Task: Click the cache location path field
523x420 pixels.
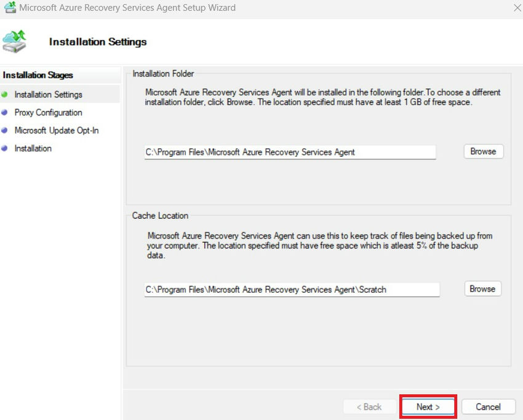Action: (292, 289)
